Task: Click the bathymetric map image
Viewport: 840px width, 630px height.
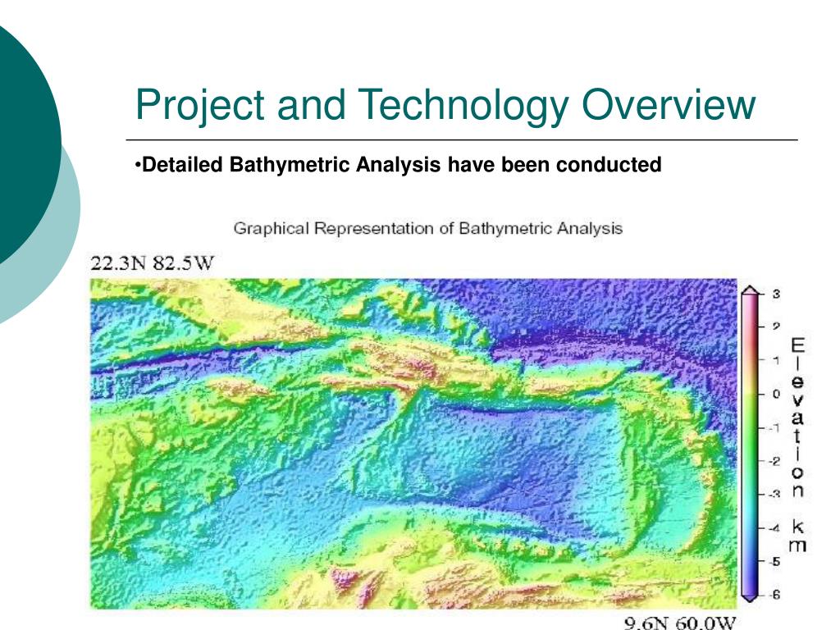Action: pyautogui.click(x=413, y=444)
